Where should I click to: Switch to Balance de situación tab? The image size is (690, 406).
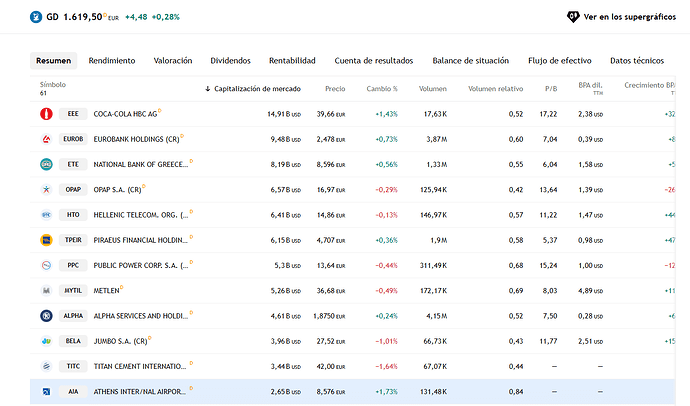[x=470, y=61]
